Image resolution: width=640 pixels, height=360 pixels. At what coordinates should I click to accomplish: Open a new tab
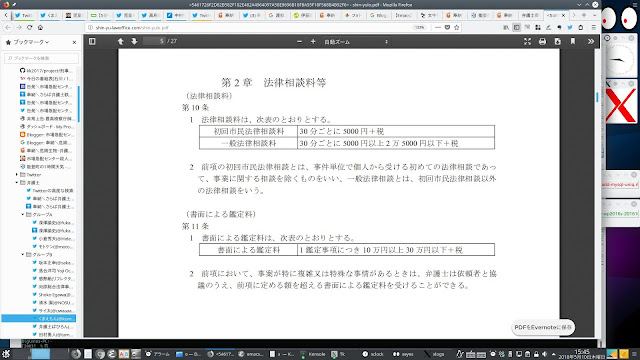[x=584, y=15]
